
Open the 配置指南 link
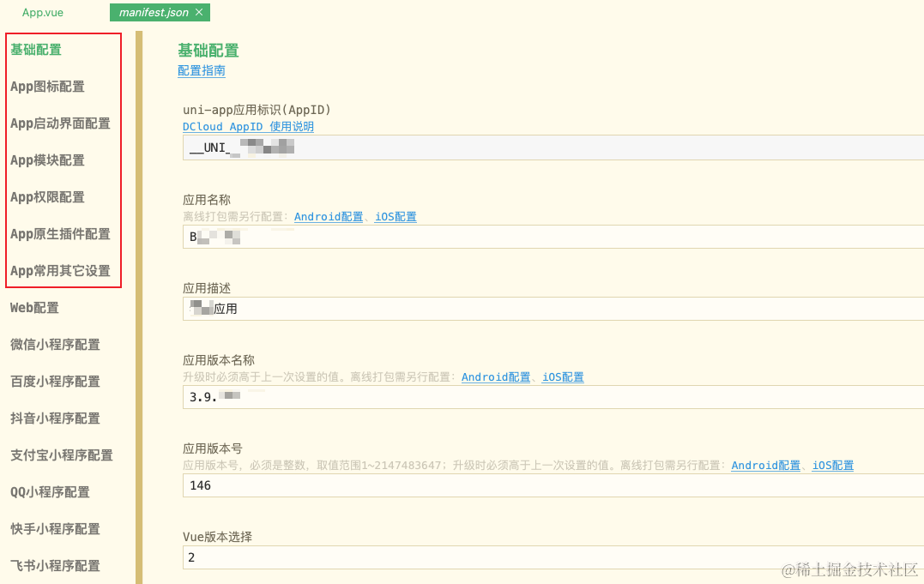[x=201, y=70]
